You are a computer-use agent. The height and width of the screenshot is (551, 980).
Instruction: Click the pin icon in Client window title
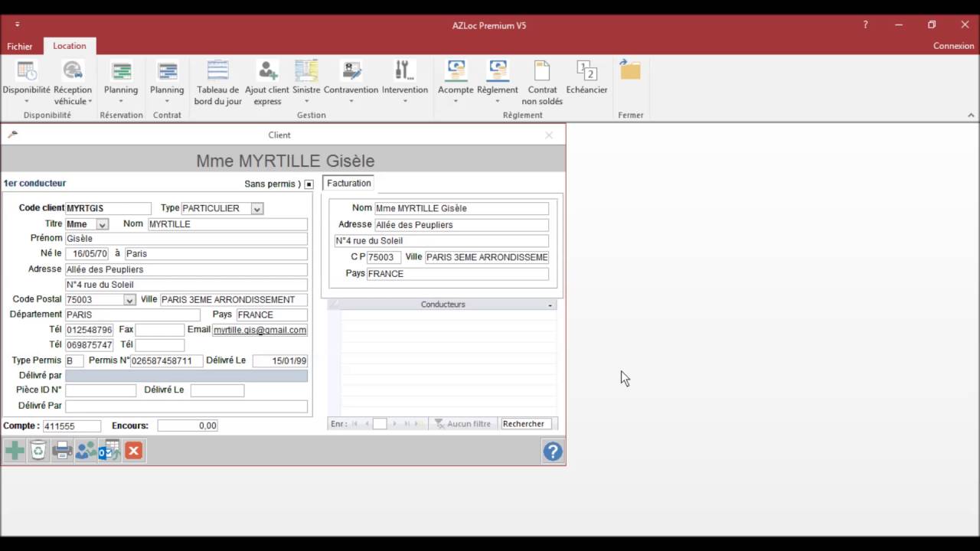12,135
